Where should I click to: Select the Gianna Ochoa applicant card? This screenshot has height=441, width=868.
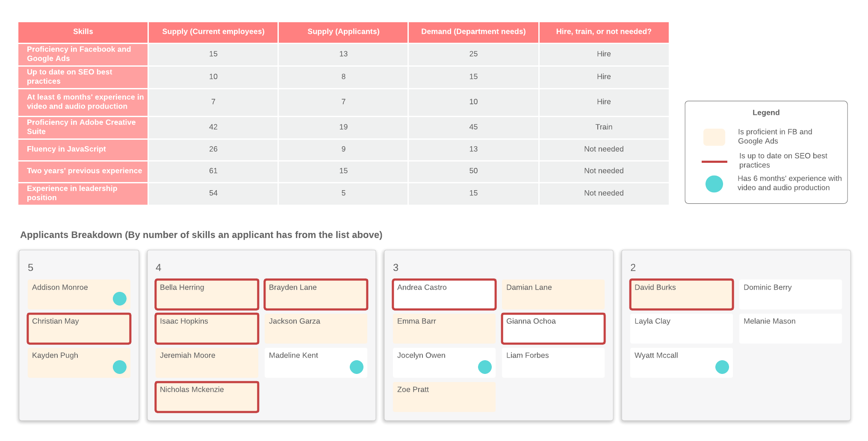pyautogui.click(x=553, y=328)
